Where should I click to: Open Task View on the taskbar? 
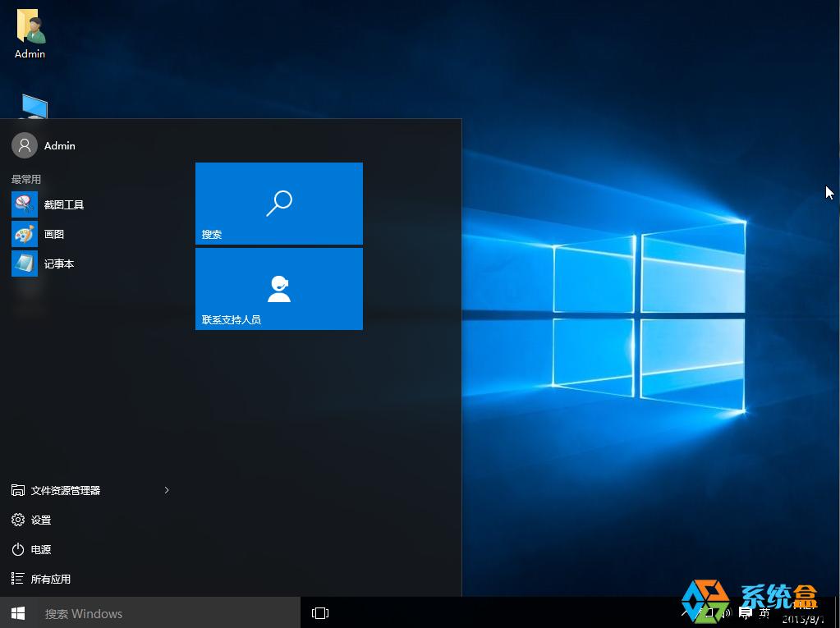pyautogui.click(x=319, y=612)
